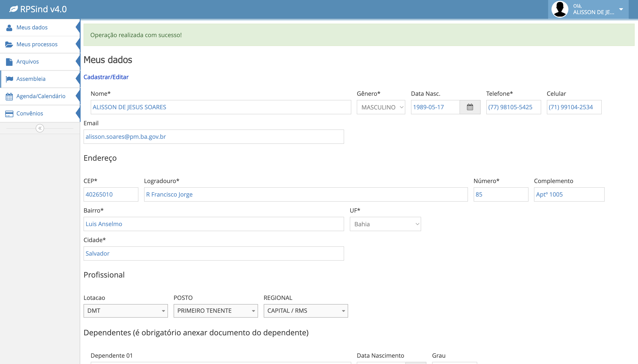Image resolution: width=638 pixels, height=364 pixels.
Task: Focus the CEP input field
Action: coord(111,194)
